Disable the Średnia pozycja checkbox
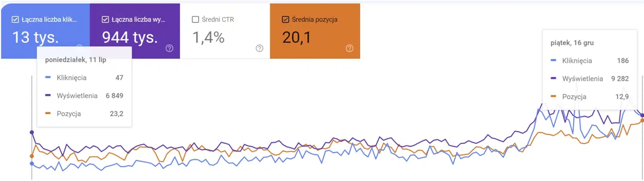Viewport: 644px width, 181px height. pos(286,19)
